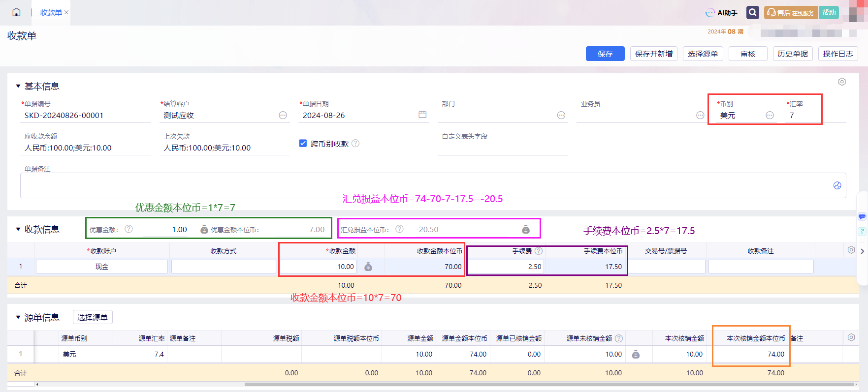Open 部门 picker ellipsis icon
This screenshot has height=392, width=868.
pos(561,115)
